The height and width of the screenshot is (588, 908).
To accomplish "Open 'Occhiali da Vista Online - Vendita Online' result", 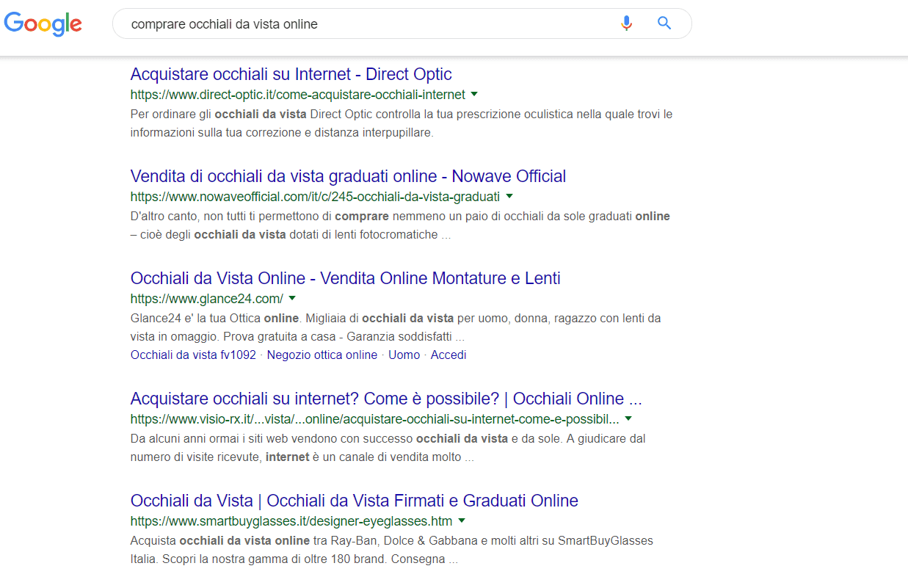I will [x=345, y=278].
